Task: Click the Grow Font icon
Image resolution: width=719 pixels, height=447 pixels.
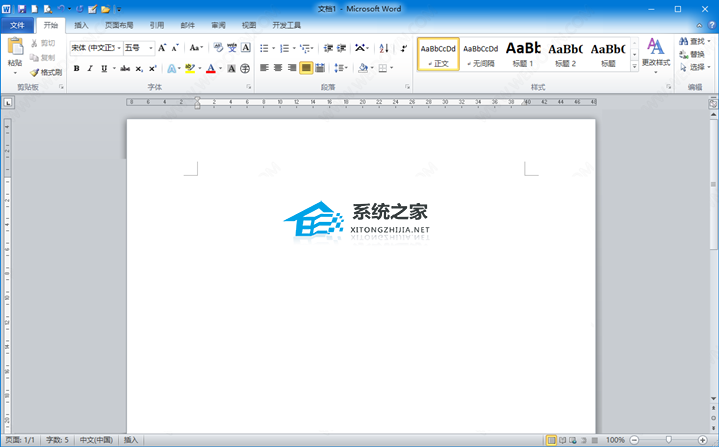Action: click(162, 48)
